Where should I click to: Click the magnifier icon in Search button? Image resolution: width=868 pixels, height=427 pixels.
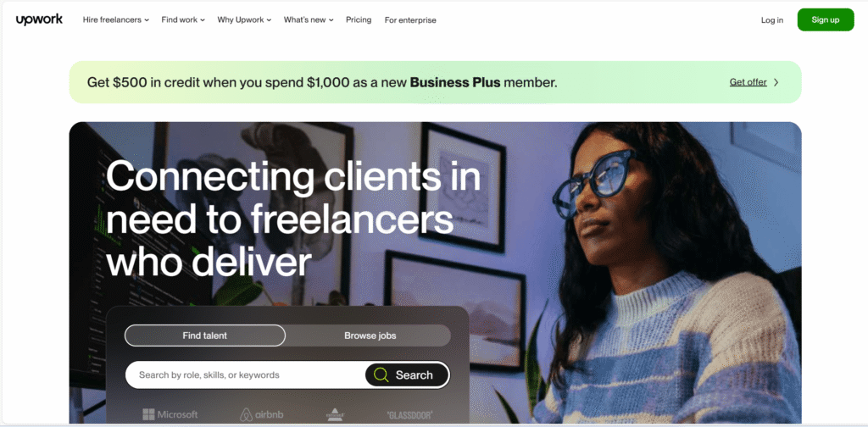tap(381, 375)
